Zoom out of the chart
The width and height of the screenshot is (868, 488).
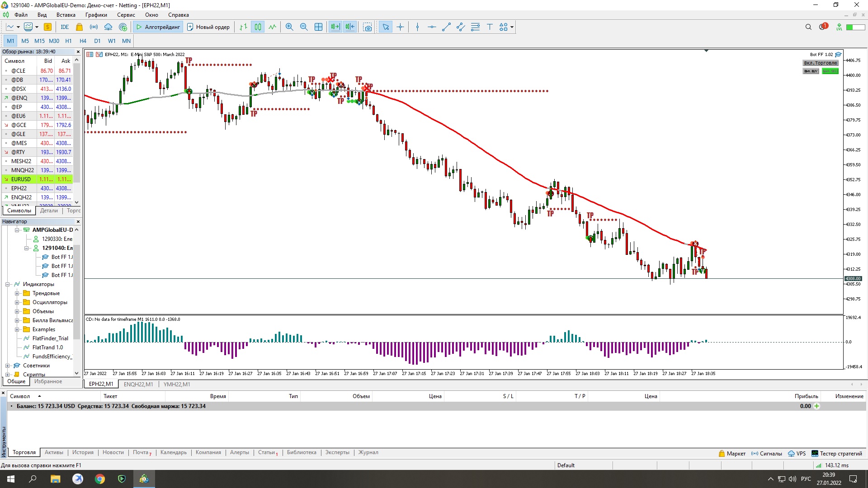(x=304, y=27)
